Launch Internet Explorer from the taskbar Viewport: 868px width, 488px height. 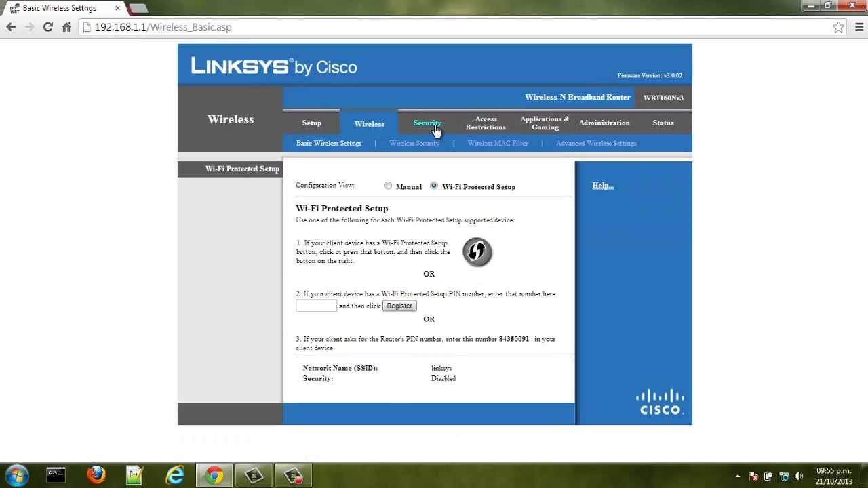tap(175, 475)
